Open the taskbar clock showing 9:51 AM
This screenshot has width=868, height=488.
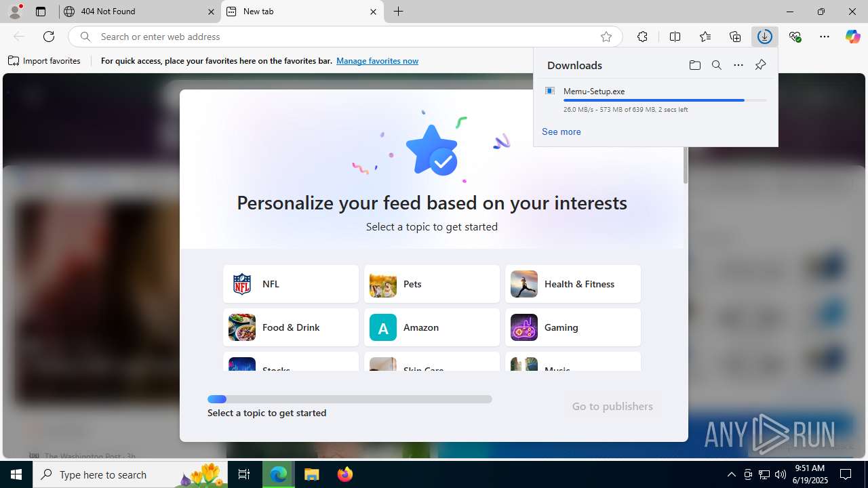click(x=811, y=474)
